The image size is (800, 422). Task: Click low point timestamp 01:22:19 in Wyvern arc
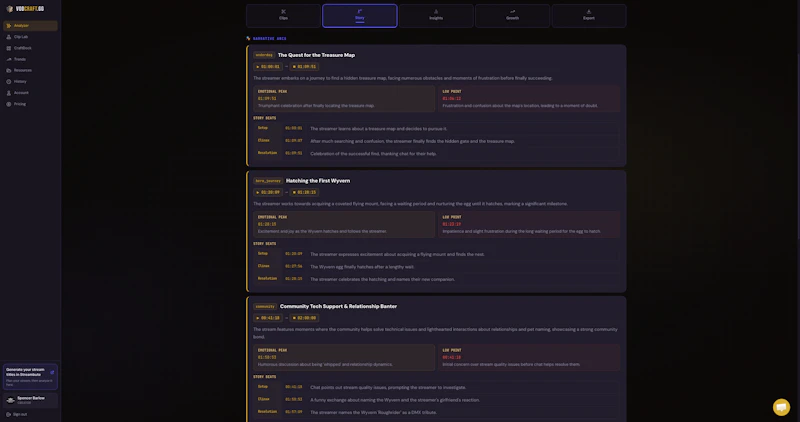pyautogui.click(x=452, y=224)
